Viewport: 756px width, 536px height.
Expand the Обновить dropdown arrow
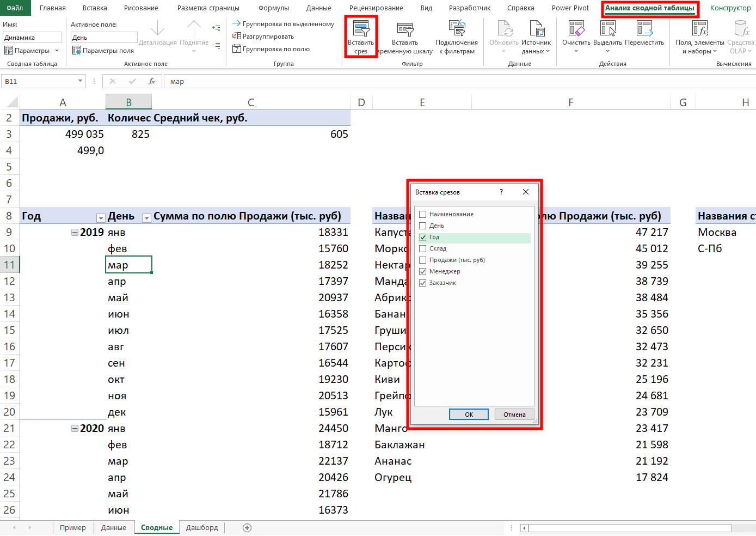point(503,51)
